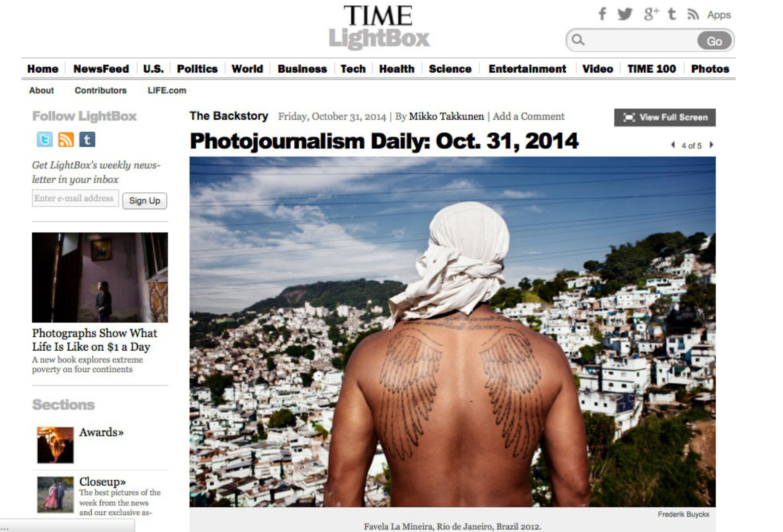Follow LightBox via blue Twitter icon
The height and width of the screenshot is (532, 783).
click(x=45, y=139)
